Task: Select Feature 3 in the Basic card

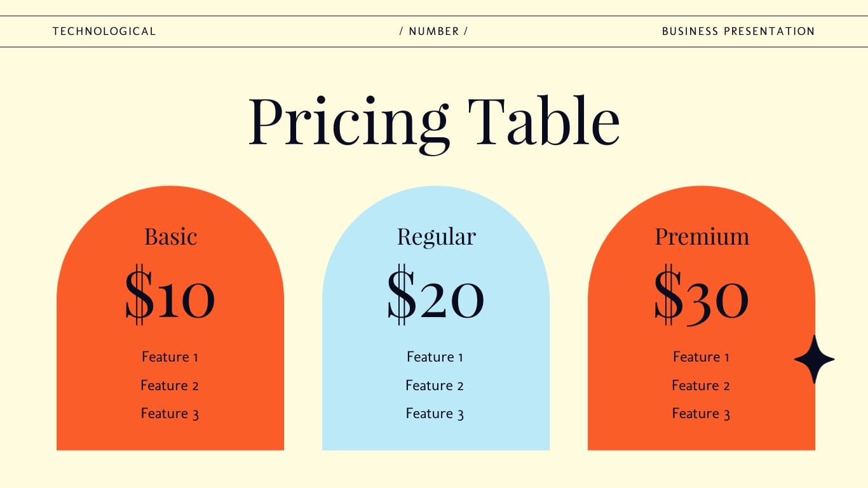Action: (x=170, y=414)
